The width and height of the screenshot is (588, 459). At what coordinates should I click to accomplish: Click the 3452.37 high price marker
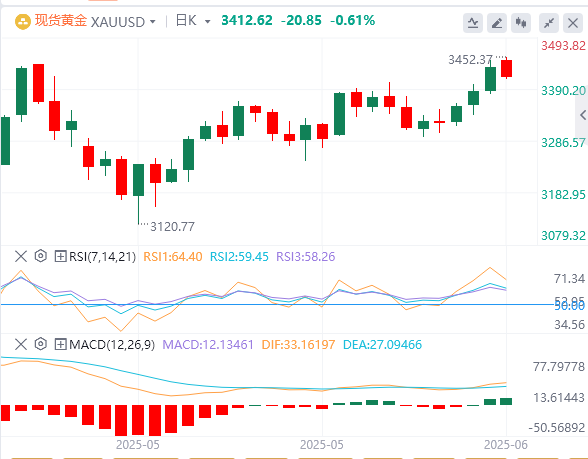point(470,60)
